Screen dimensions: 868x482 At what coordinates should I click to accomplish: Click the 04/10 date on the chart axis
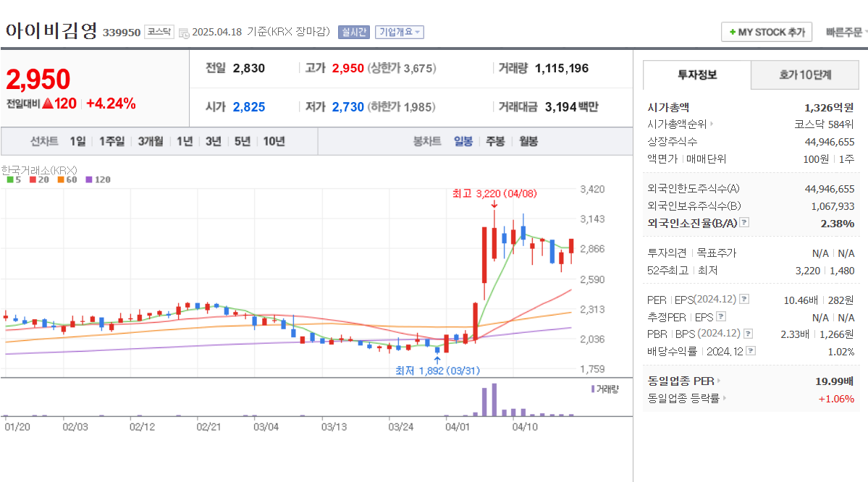(525, 427)
